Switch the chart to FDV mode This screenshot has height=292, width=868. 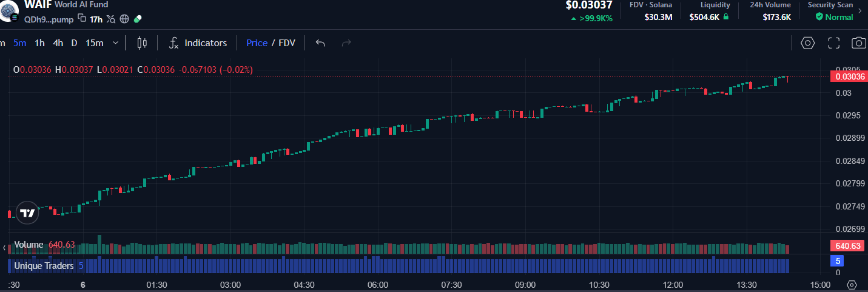point(287,42)
